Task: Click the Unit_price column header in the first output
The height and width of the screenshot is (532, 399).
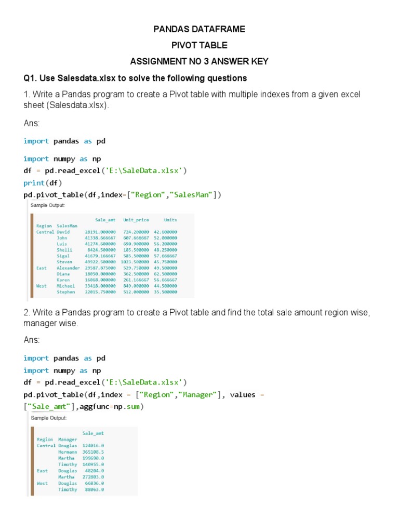Action: tap(132, 220)
